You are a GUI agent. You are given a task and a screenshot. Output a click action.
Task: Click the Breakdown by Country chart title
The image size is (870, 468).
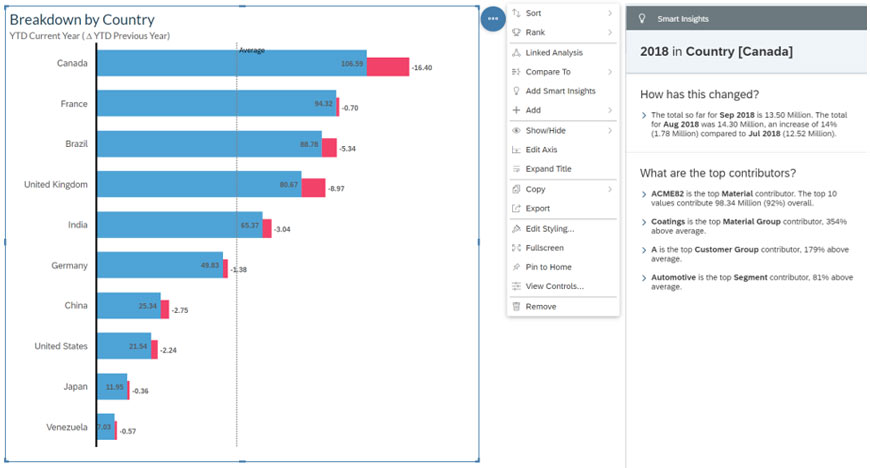(82, 19)
